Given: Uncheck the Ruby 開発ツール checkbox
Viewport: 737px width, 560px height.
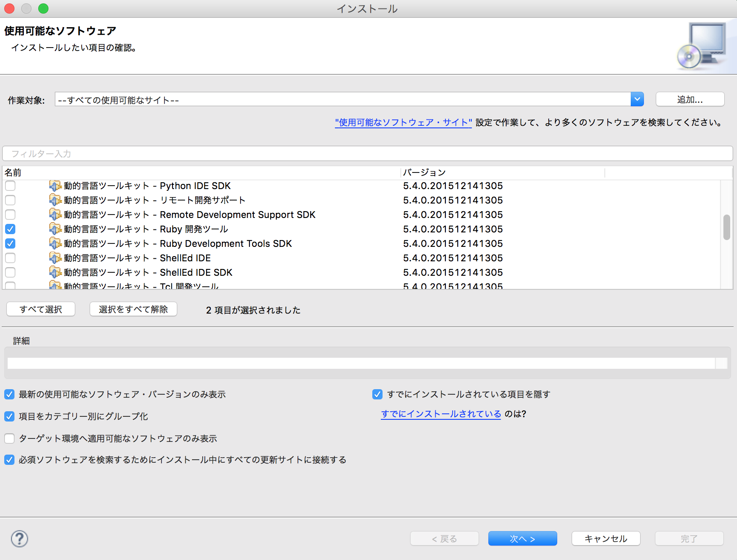Looking at the screenshot, I should pyautogui.click(x=10, y=229).
